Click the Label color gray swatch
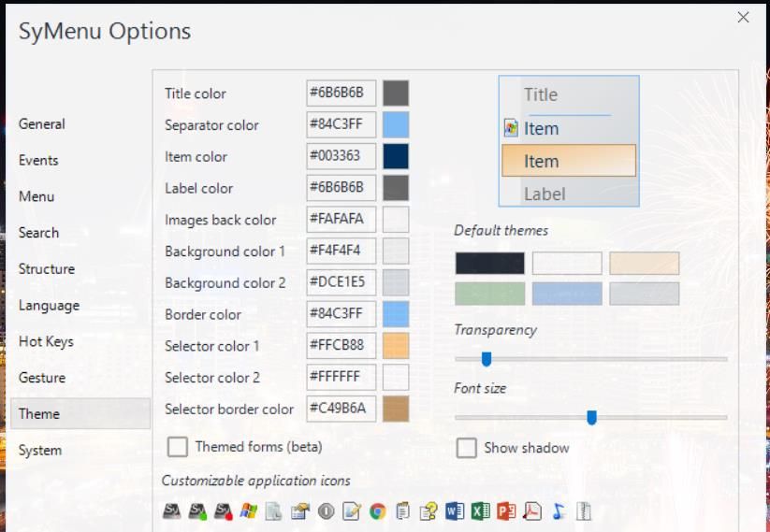 tap(396, 188)
